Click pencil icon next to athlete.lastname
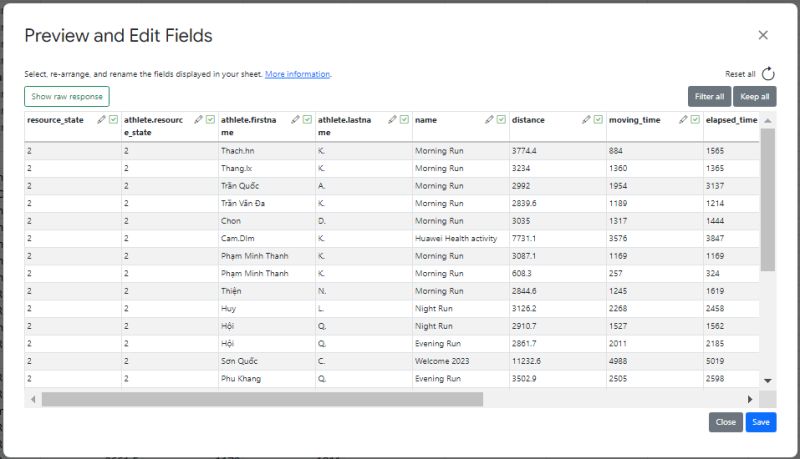Viewport: 800px width, 459px height. coord(392,119)
